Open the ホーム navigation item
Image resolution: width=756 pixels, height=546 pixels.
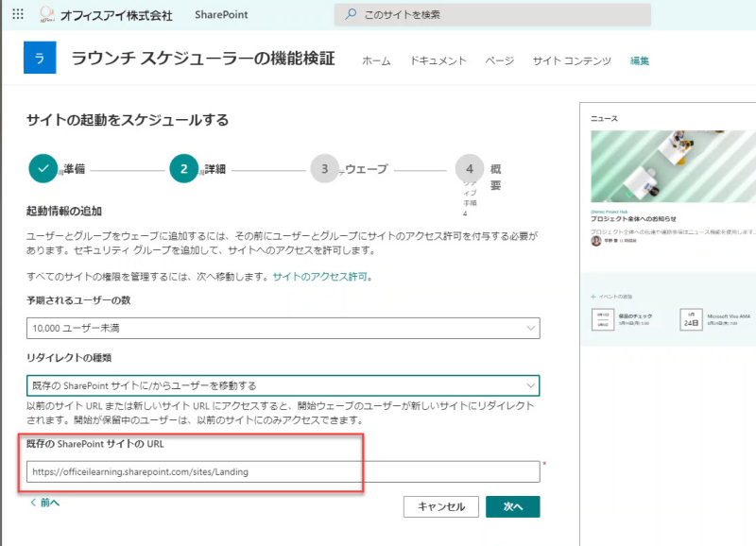coord(376,60)
